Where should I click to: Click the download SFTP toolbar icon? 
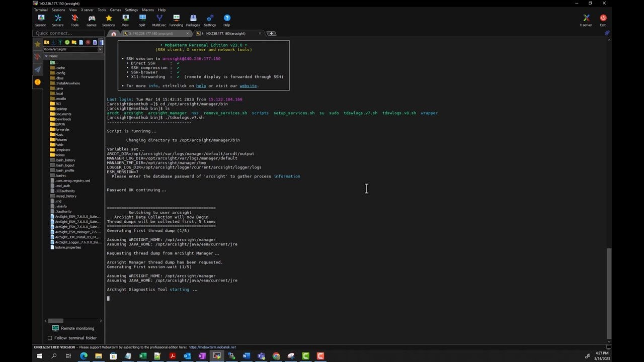(x=53, y=42)
